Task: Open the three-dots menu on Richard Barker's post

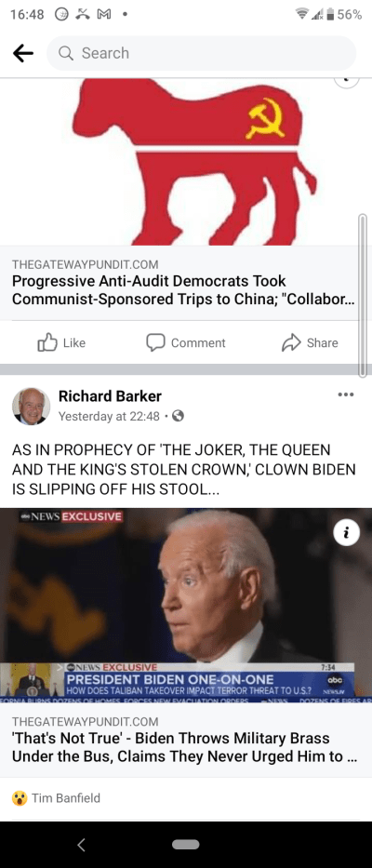Action: (x=345, y=394)
